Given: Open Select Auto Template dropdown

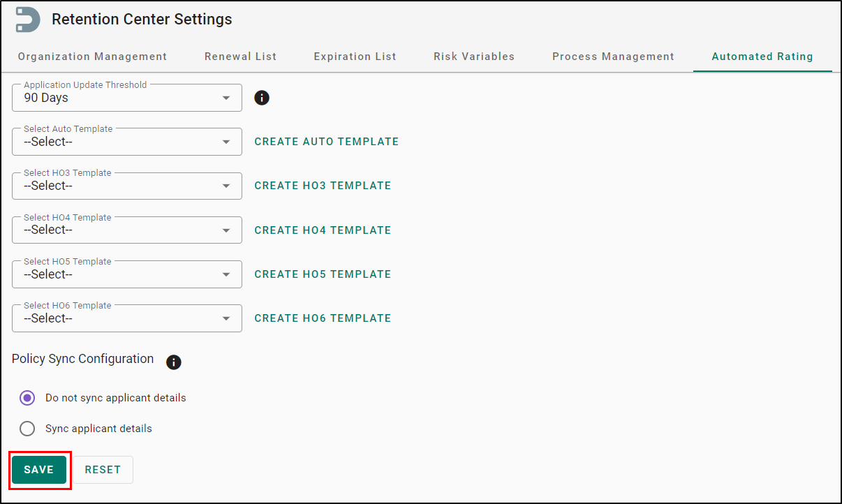Looking at the screenshot, I should click(x=127, y=142).
